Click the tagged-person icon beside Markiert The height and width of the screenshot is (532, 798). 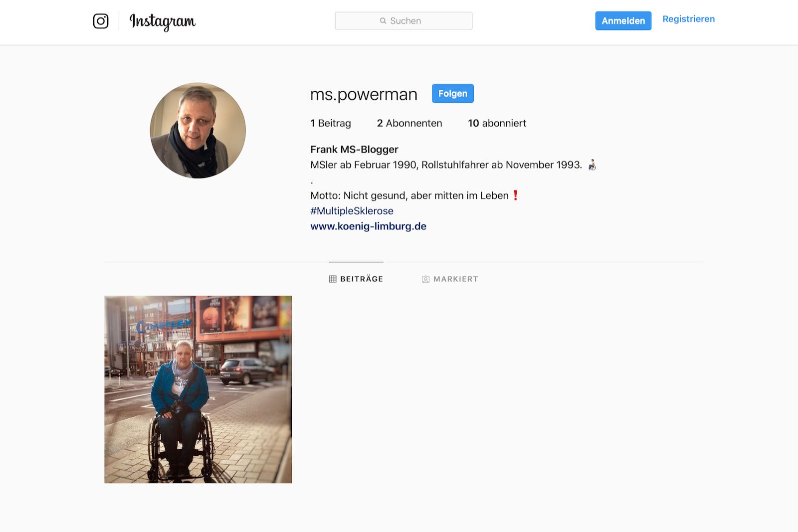coord(425,279)
